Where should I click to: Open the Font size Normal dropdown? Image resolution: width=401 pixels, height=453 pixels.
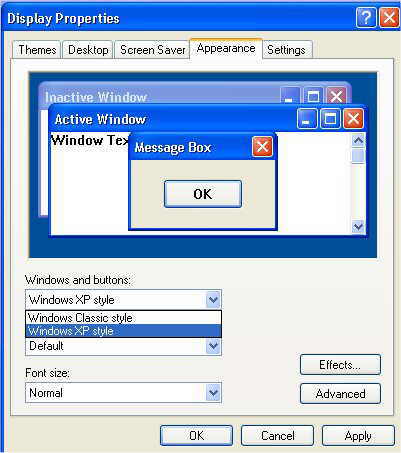[213, 393]
